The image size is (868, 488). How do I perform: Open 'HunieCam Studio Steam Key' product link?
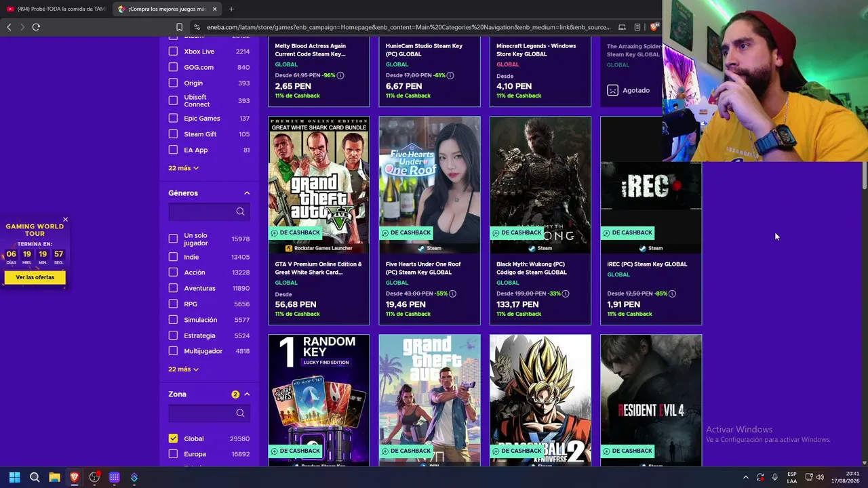click(x=424, y=50)
